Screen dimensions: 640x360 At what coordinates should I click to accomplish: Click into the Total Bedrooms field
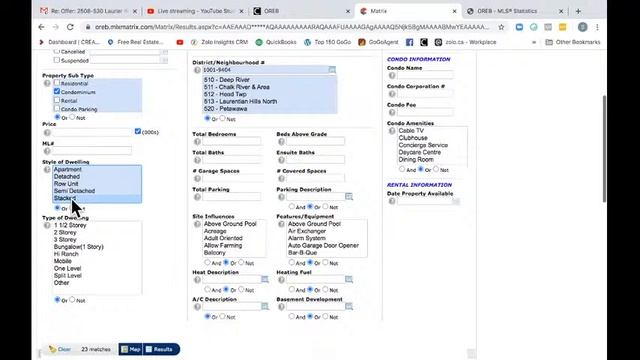231,142
